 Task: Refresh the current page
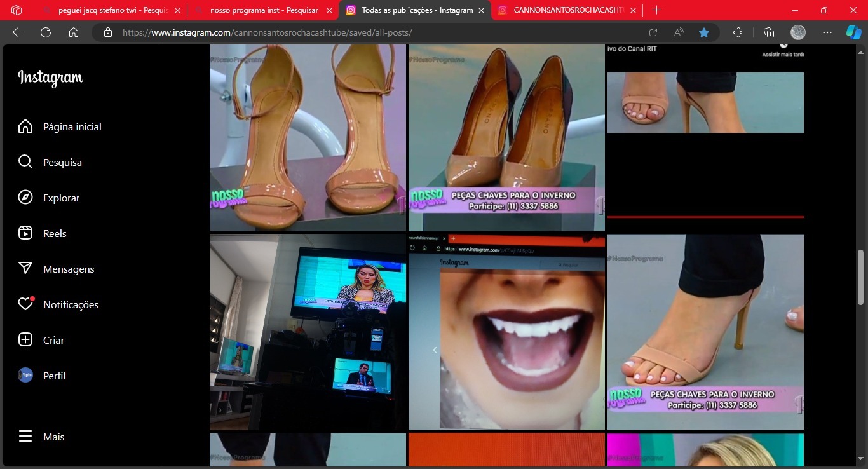[x=46, y=32]
